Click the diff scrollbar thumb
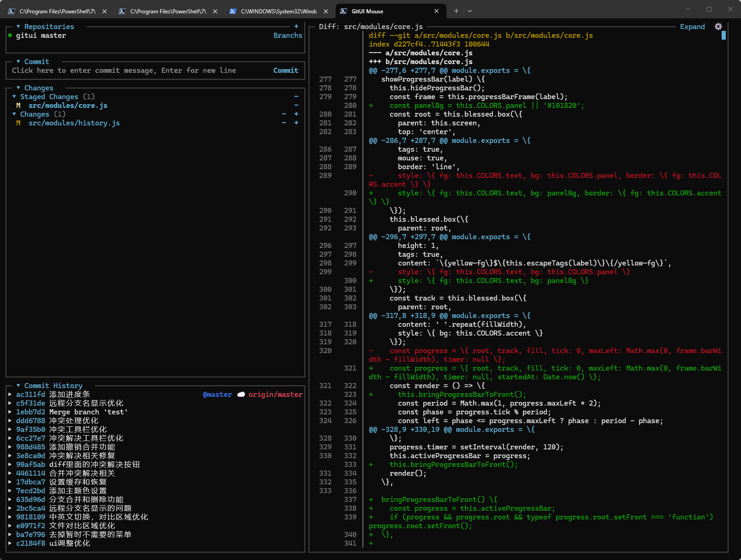Screen dimensions: 741x560 (x=723, y=35)
